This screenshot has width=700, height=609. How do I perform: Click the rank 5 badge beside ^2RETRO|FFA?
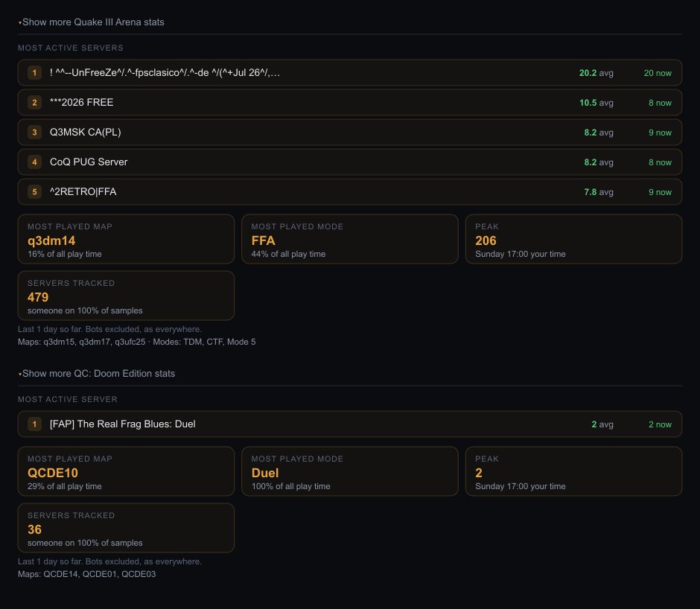pyautogui.click(x=34, y=192)
